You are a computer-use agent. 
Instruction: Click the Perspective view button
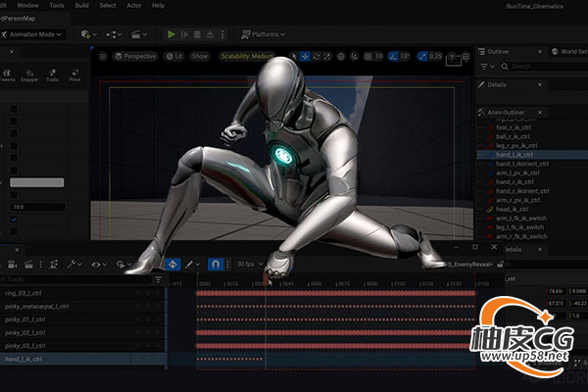click(135, 56)
